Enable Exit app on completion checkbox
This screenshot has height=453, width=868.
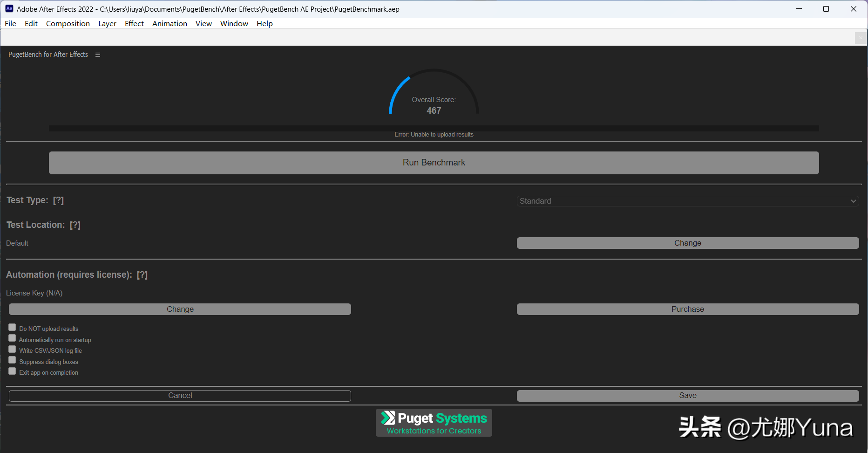12,371
